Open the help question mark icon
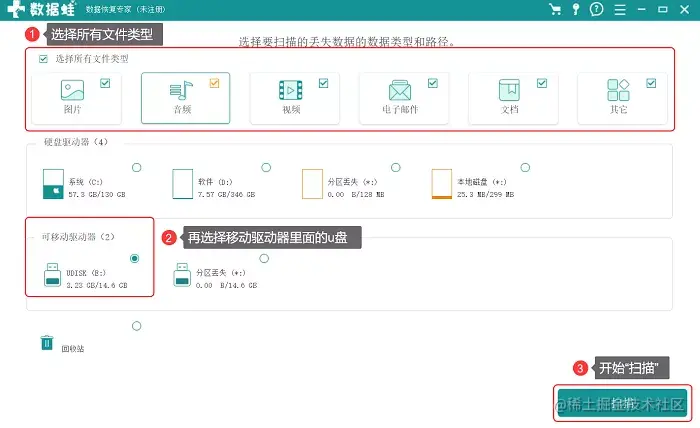Screen dimensions: 700x428 coord(596,9)
